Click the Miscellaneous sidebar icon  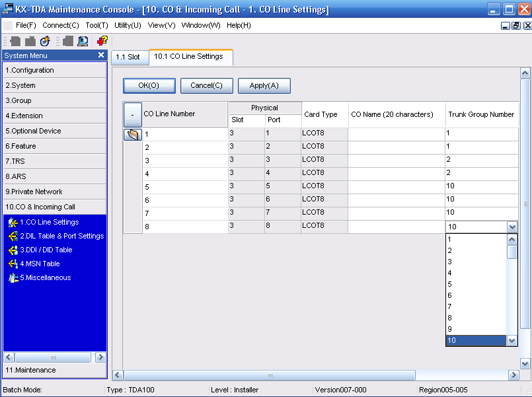tap(13, 278)
